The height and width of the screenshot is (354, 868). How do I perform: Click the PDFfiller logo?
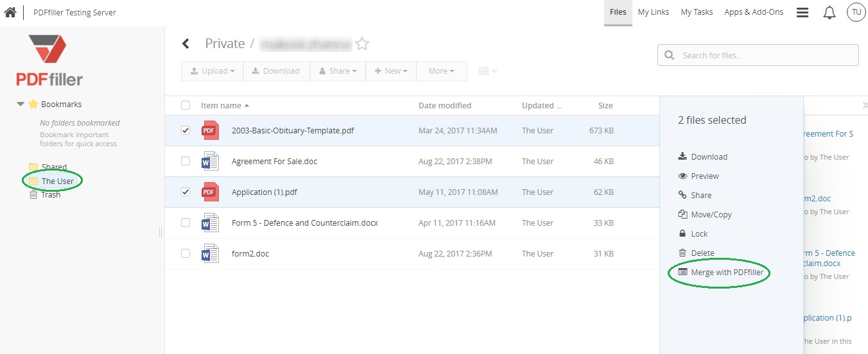tap(49, 61)
